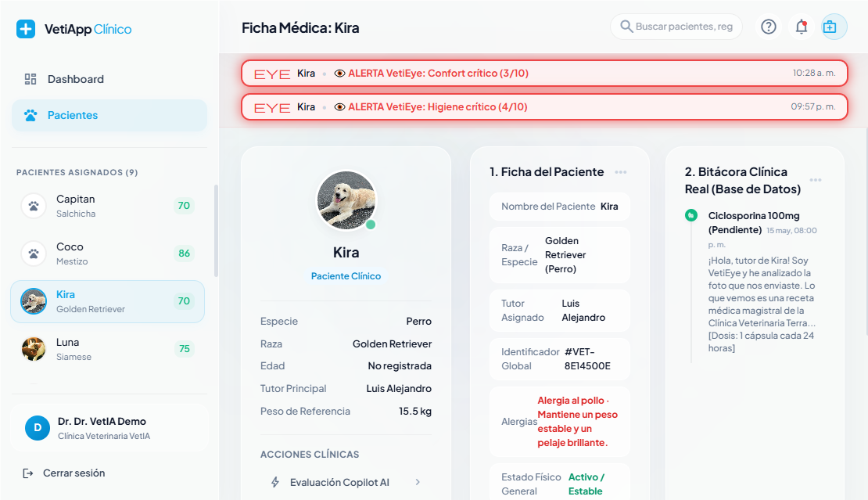
Task: Open the help question mark icon
Action: click(769, 27)
